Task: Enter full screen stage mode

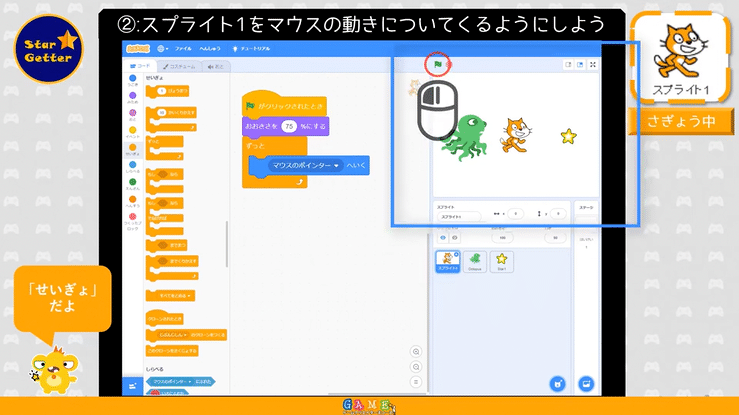Action: pyautogui.click(x=593, y=65)
